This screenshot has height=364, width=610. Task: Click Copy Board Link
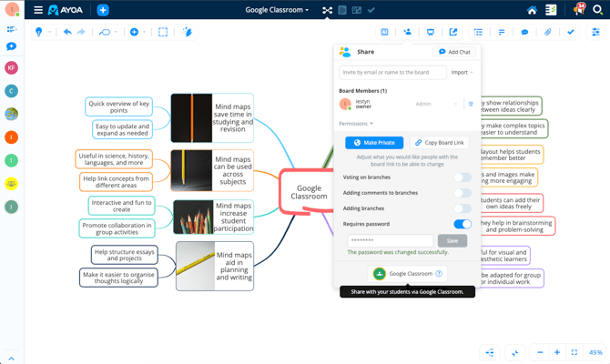click(x=439, y=143)
